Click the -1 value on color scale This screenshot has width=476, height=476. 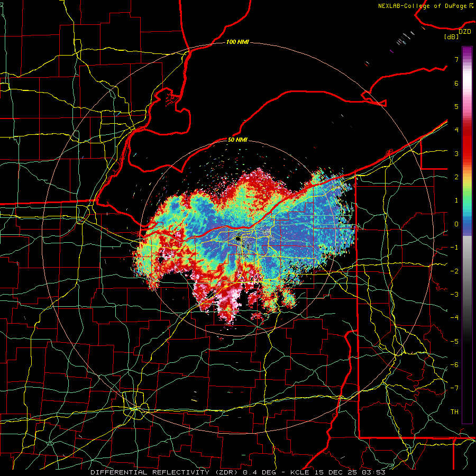(454, 248)
